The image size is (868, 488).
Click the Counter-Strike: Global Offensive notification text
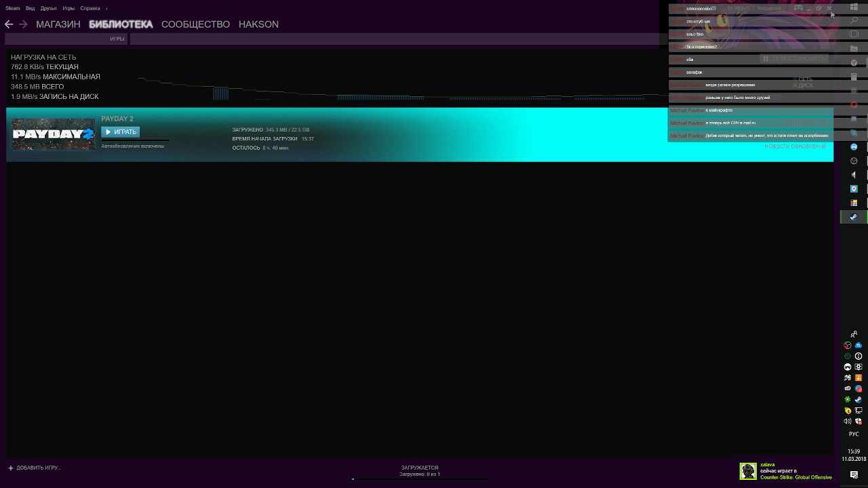coord(796,477)
